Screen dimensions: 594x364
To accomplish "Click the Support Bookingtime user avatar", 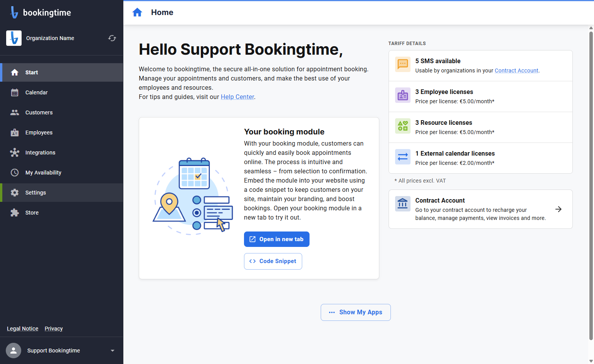I will (x=13, y=351).
